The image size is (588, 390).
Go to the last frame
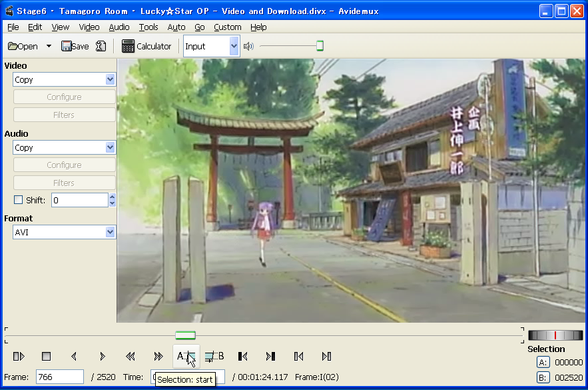point(326,356)
